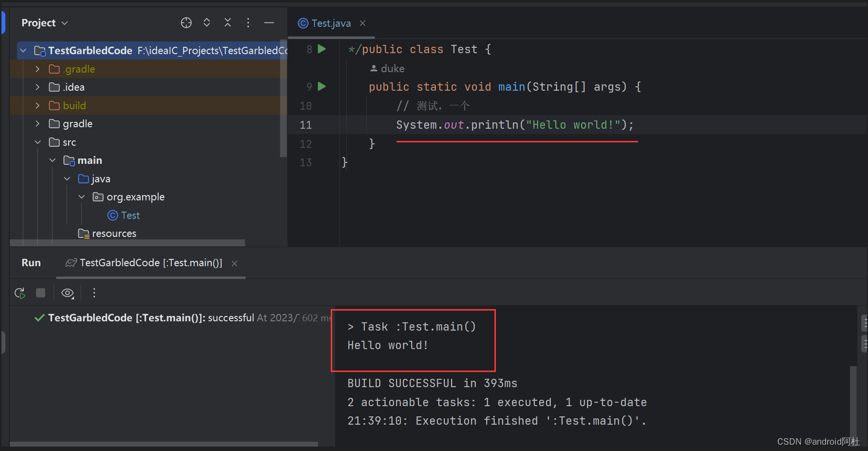Click the Stop icon in Run toolbar

tap(40, 293)
